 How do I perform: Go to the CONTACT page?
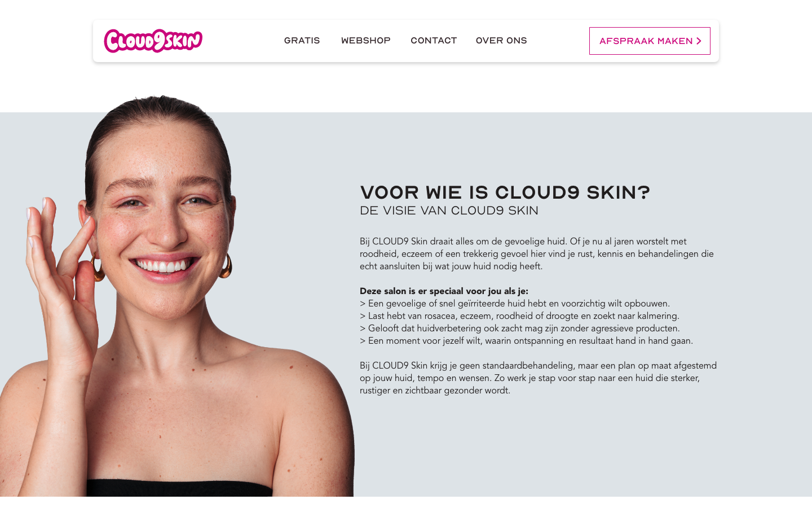pyautogui.click(x=434, y=41)
